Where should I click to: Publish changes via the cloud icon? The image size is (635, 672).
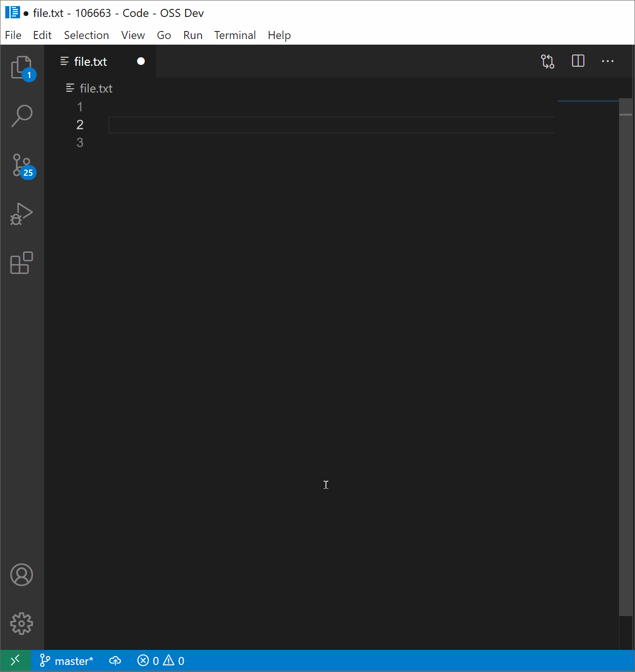pyautogui.click(x=115, y=661)
